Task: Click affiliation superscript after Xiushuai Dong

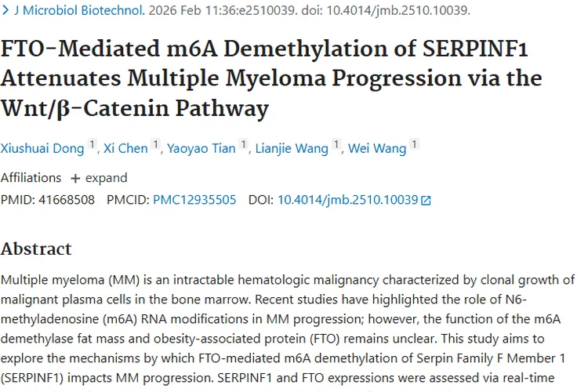Action: click(x=93, y=144)
